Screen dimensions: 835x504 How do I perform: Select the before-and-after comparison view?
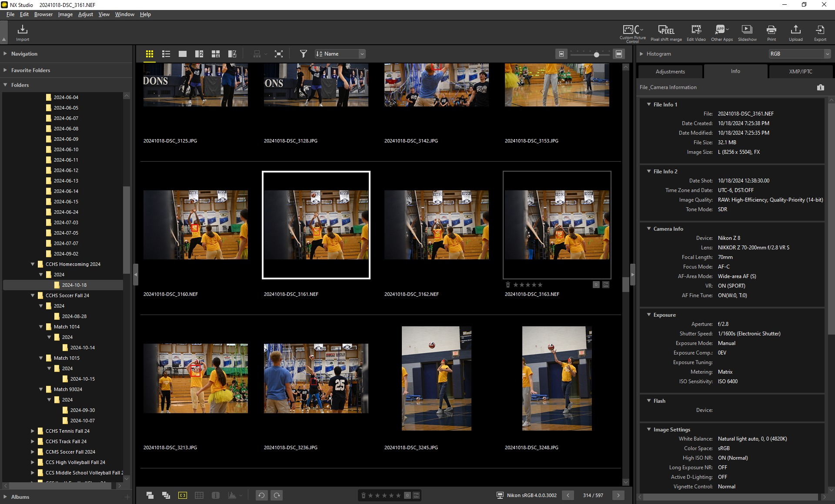tap(232, 54)
